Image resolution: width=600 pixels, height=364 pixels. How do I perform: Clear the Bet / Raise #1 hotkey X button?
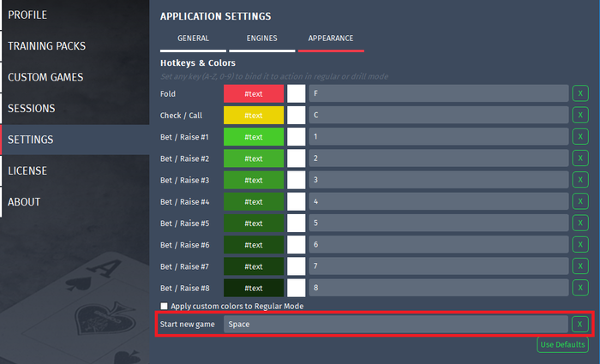click(580, 137)
